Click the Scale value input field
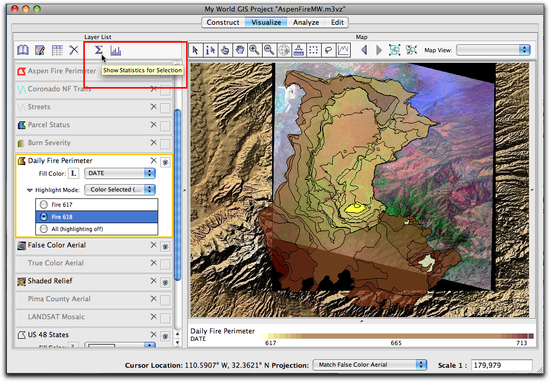 [502, 365]
